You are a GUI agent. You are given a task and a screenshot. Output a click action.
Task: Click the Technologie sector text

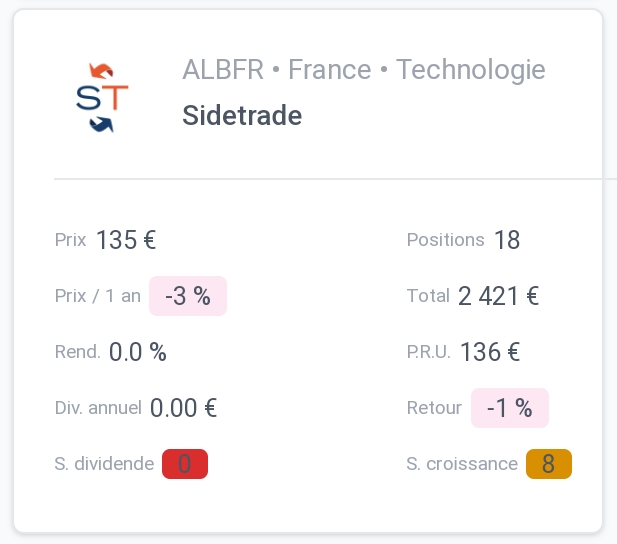(x=471, y=70)
